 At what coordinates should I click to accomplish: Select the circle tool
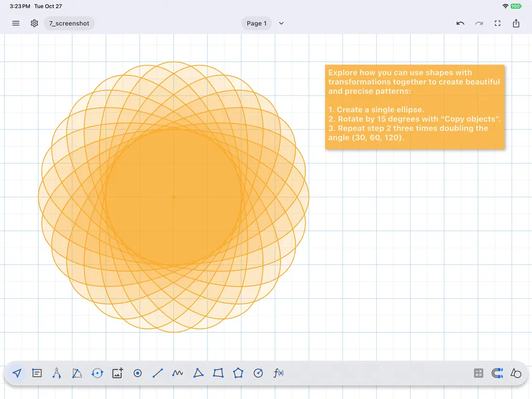pyautogui.click(x=258, y=373)
